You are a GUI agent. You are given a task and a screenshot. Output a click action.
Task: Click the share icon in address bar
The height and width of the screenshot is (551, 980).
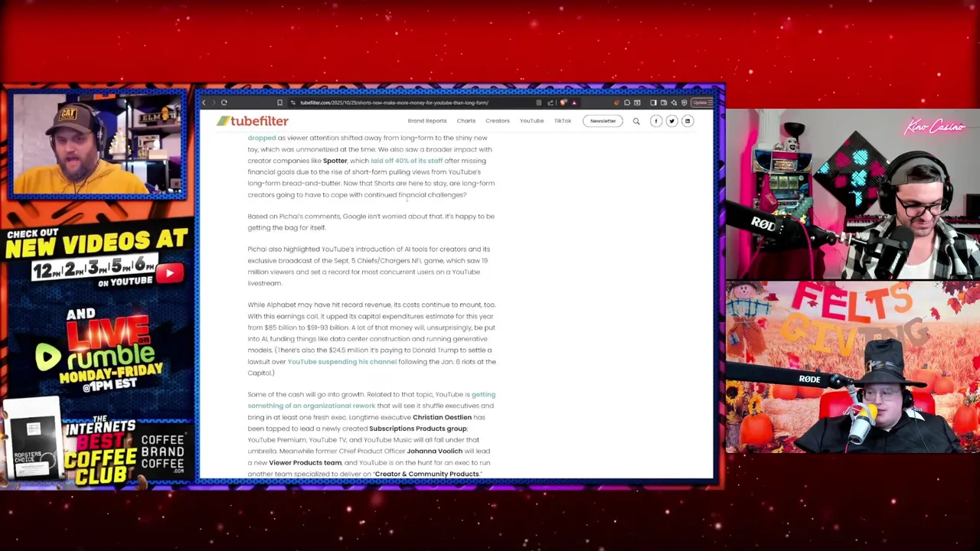550,103
